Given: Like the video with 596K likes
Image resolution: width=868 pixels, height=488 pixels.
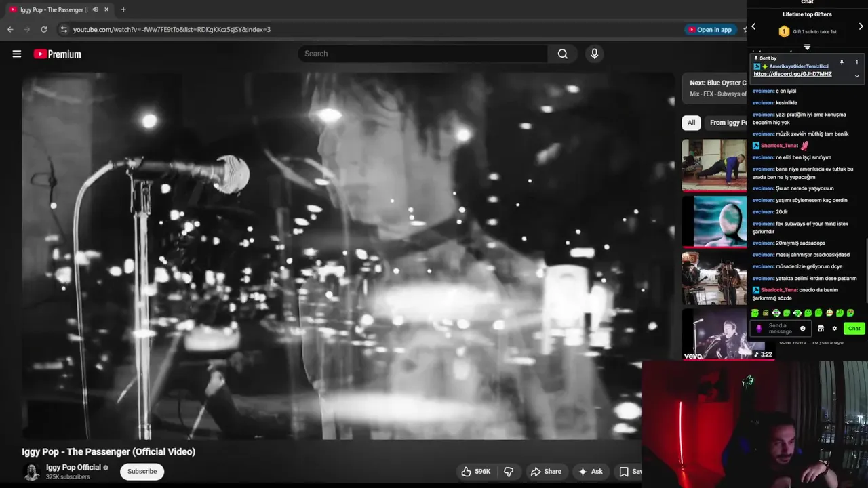Looking at the screenshot, I should (x=476, y=471).
